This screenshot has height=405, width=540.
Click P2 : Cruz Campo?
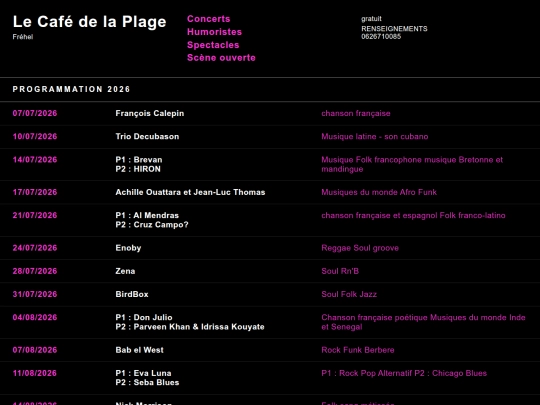coord(152,225)
